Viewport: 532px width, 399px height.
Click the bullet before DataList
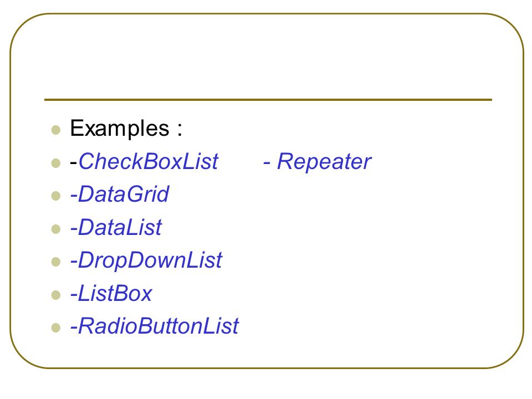(x=55, y=229)
